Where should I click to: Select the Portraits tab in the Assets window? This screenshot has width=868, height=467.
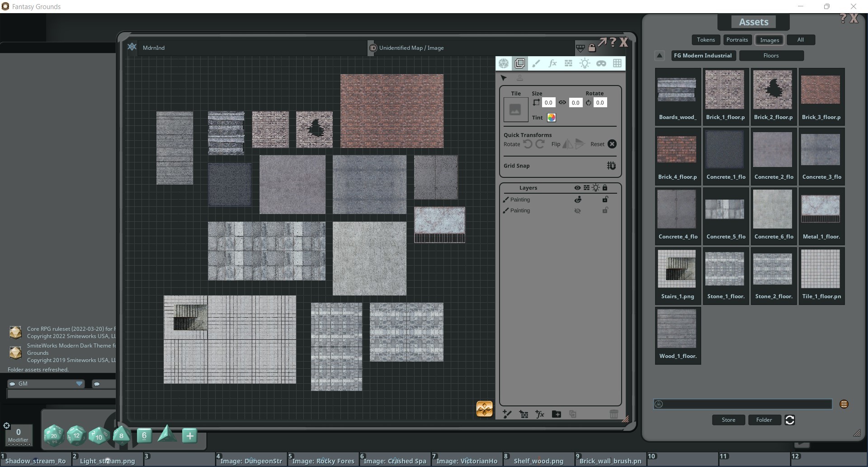[737, 40]
